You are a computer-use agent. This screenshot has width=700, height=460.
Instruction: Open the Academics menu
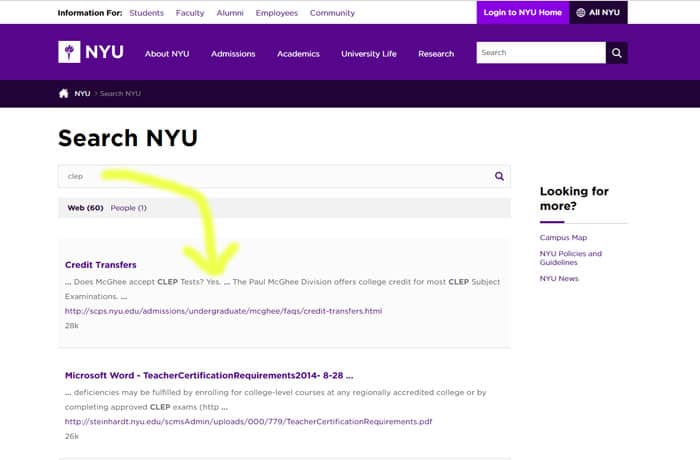click(298, 54)
